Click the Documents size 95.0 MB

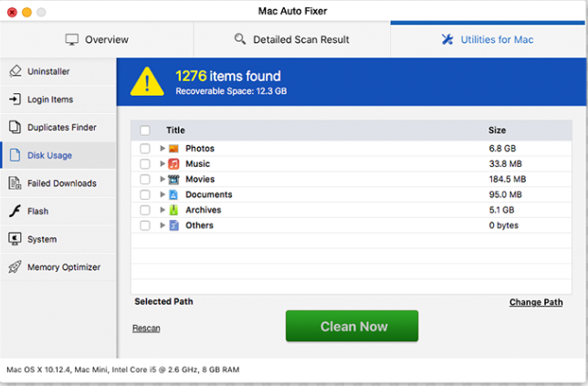tap(505, 194)
